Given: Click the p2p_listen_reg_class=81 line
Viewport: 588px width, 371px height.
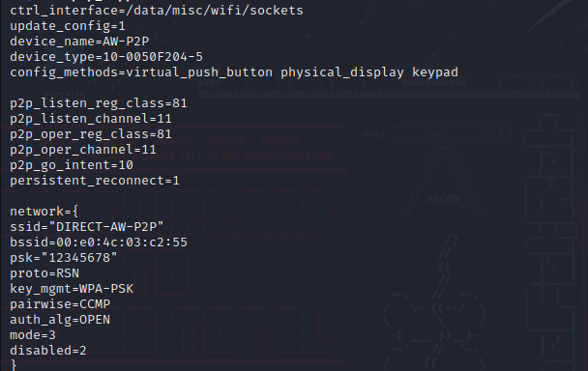Looking at the screenshot, I should pos(99,103).
